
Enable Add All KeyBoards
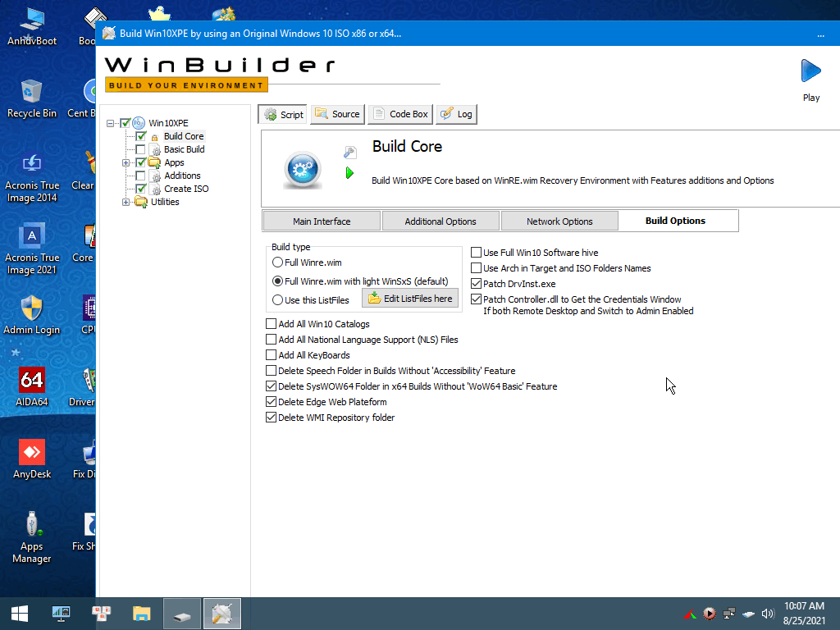tap(271, 354)
